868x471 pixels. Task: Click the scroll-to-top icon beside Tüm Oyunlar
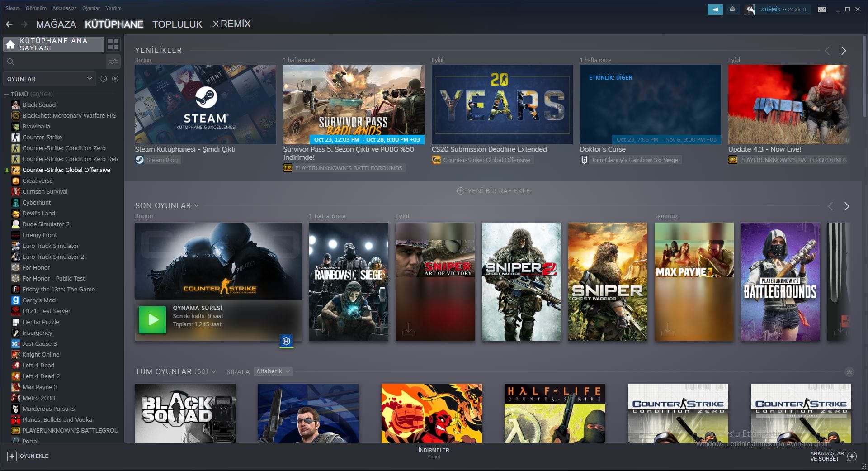[x=849, y=372]
